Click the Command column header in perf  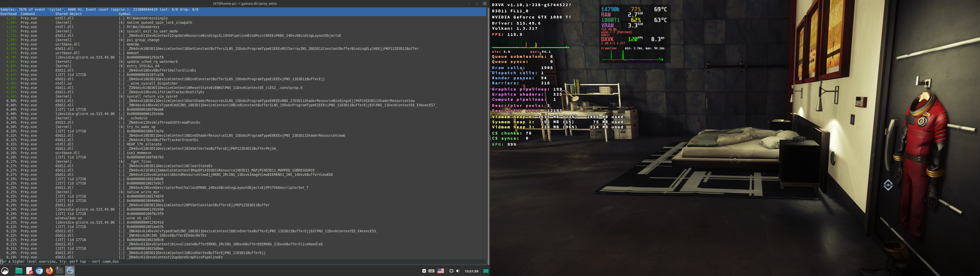tap(28, 14)
